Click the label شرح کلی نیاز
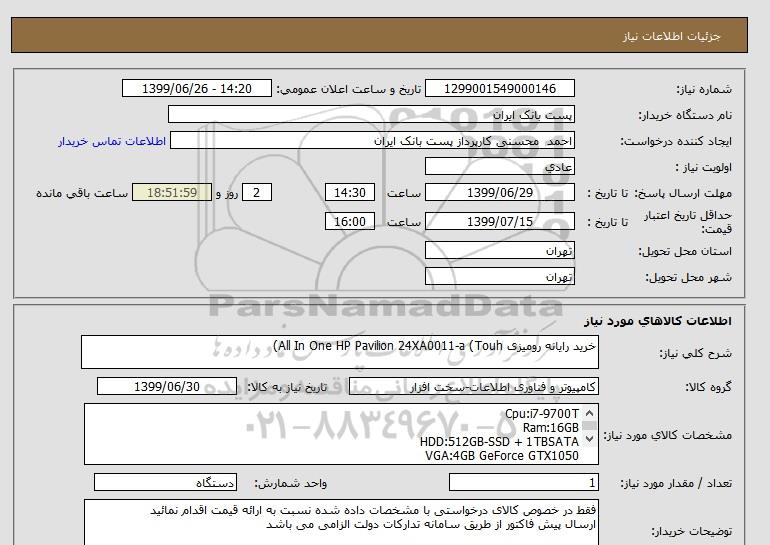 click(x=695, y=353)
